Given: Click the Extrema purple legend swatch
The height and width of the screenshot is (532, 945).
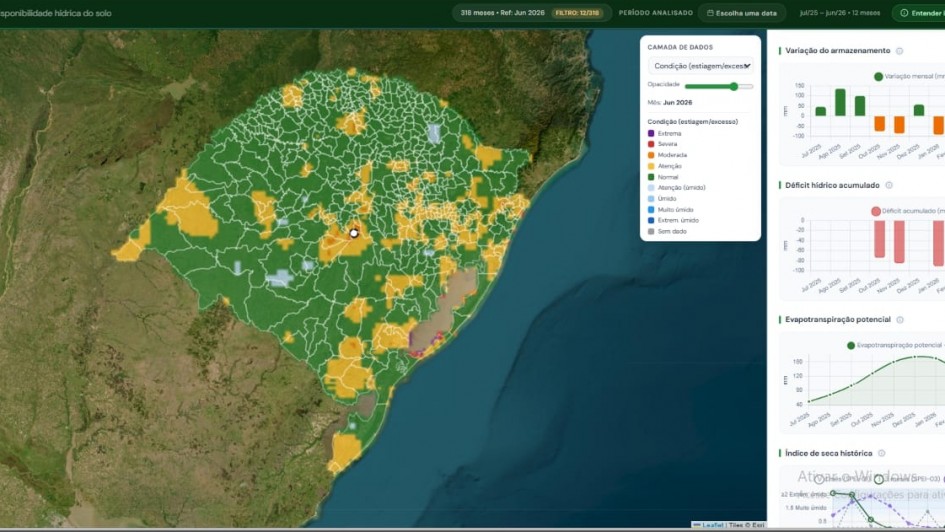Looking at the screenshot, I should tap(651, 133).
